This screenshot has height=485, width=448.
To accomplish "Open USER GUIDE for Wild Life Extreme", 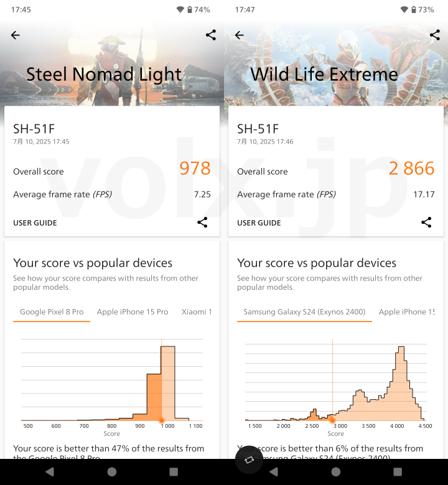I will [x=259, y=223].
